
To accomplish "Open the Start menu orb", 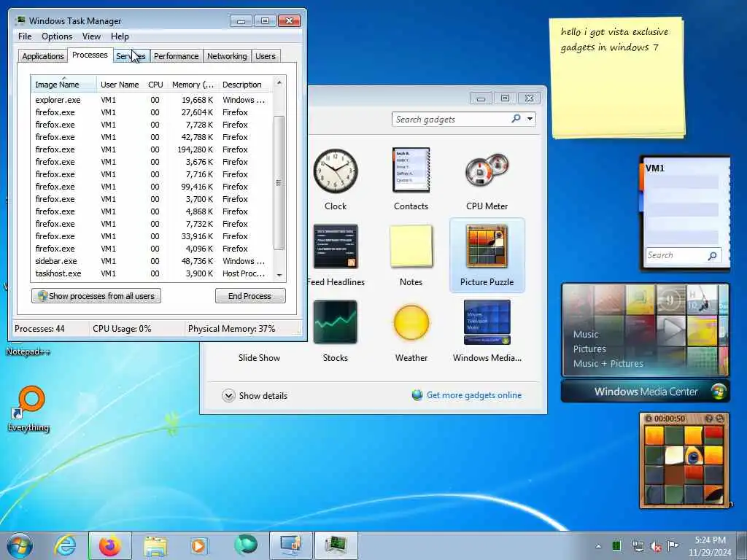I will [20, 545].
